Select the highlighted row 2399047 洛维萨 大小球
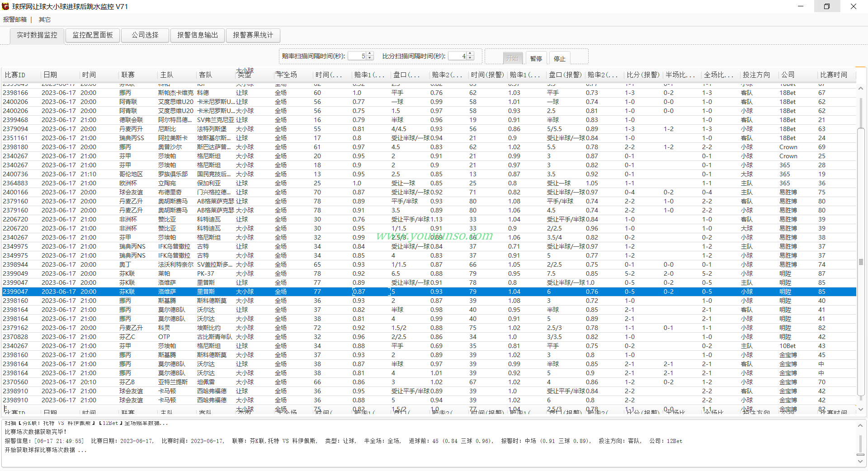Viewport: 868px width, 471px height. (x=429, y=292)
